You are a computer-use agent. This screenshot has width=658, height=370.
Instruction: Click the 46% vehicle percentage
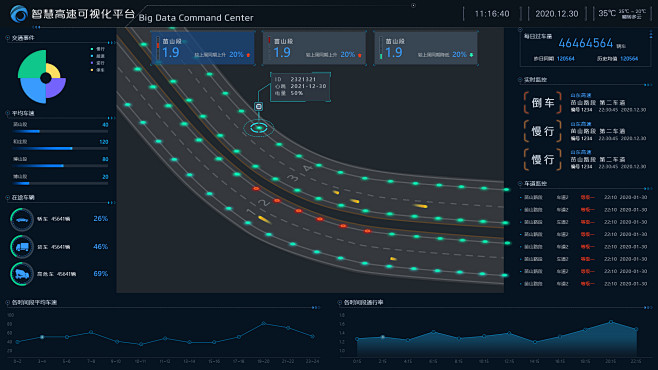100,247
